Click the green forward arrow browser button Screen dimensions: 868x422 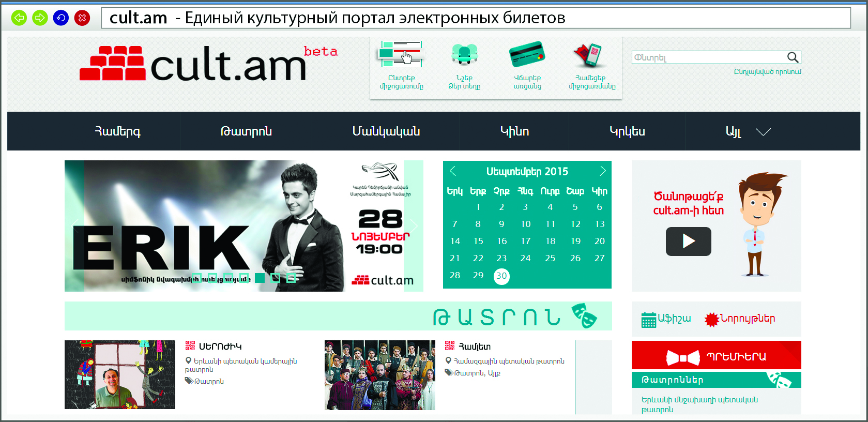(40, 18)
